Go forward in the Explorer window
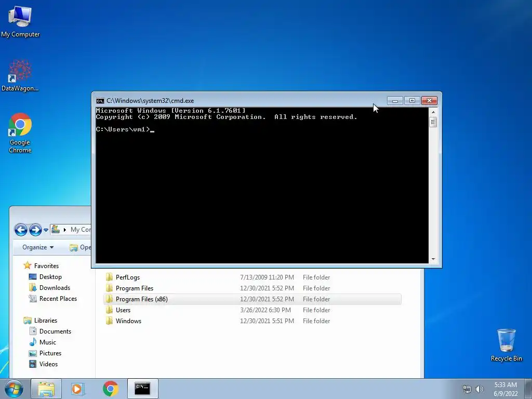Image resolution: width=532 pixels, height=399 pixels. point(35,230)
